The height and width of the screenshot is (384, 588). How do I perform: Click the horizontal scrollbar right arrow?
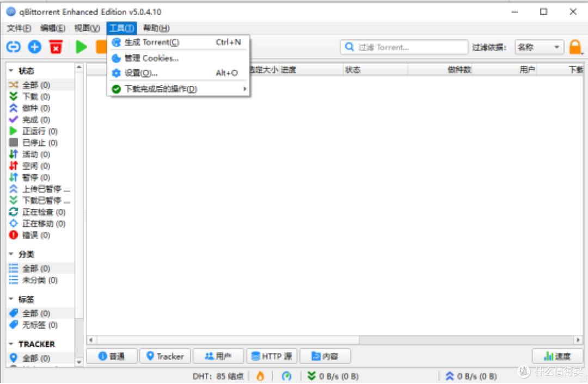[x=578, y=340]
